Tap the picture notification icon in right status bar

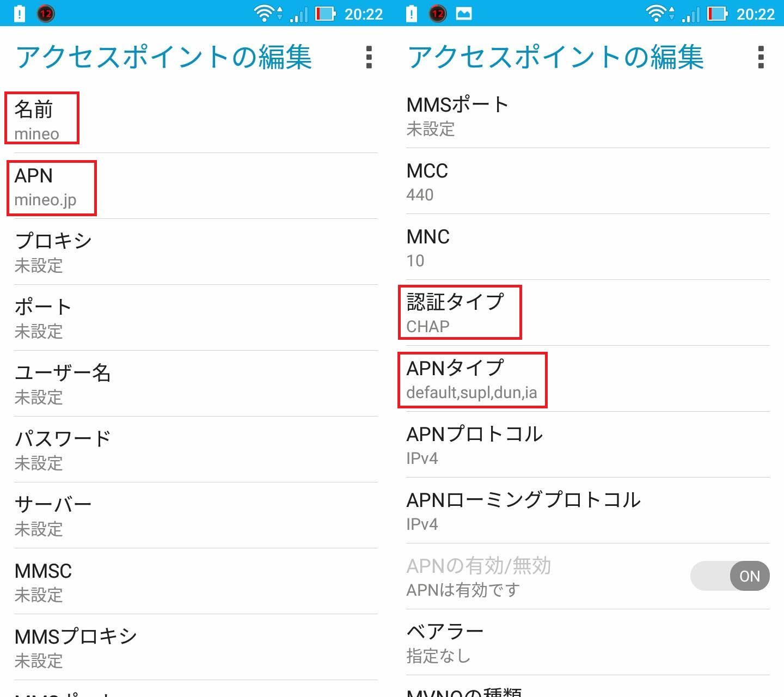(x=464, y=14)
